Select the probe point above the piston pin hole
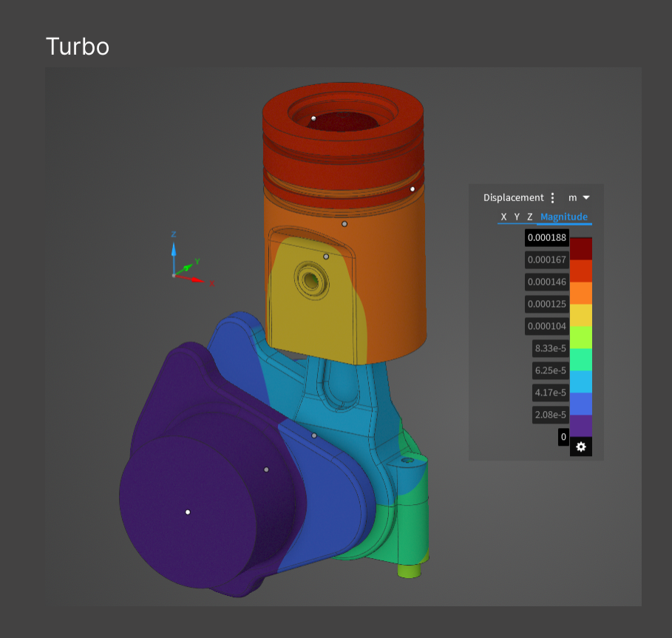The width and height of the screenshot is (672, 638). point(326,257)
